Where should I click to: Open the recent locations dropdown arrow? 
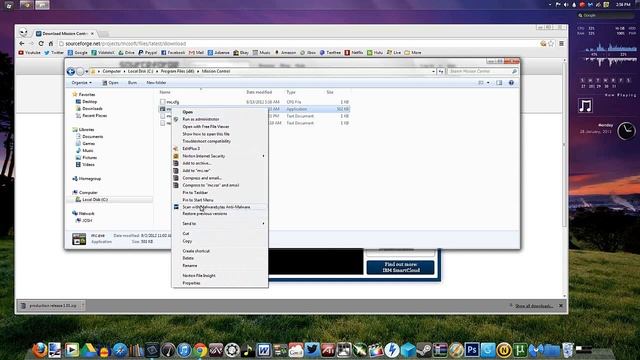[87, 71]
